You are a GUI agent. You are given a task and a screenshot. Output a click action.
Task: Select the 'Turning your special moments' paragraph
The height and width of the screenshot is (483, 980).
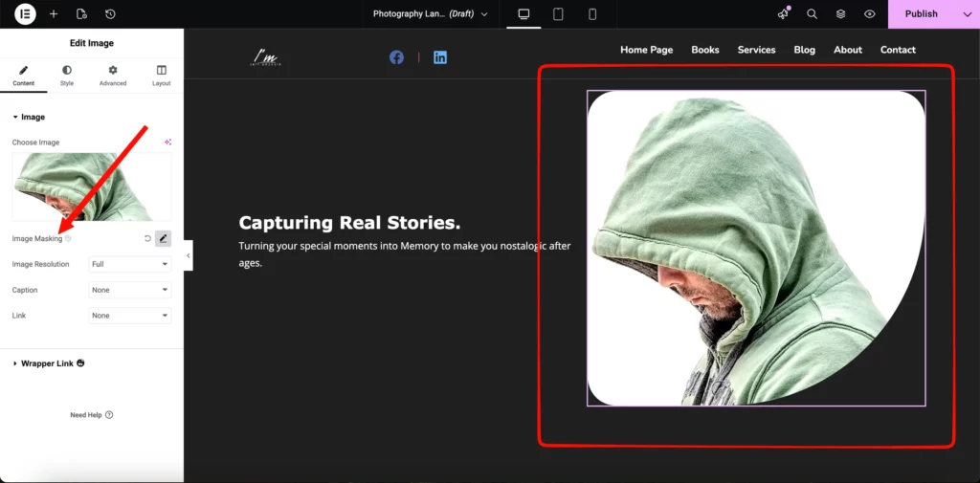(405, 254)
